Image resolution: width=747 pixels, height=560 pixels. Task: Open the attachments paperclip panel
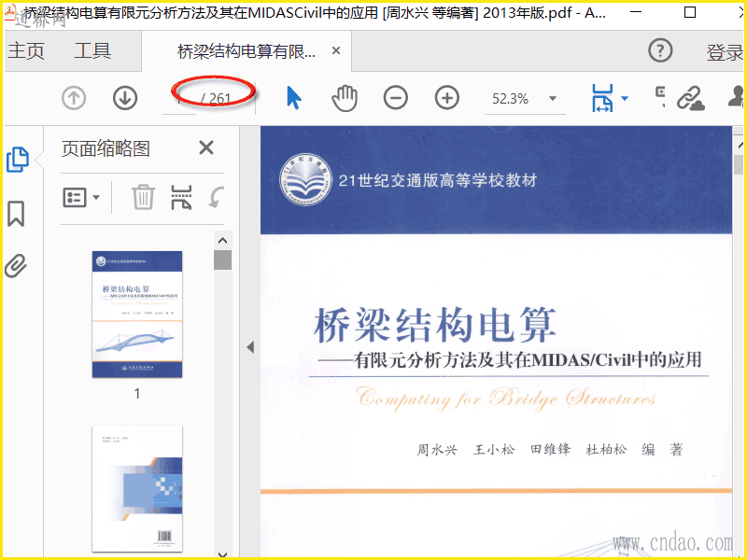click(x=16, y=266)
